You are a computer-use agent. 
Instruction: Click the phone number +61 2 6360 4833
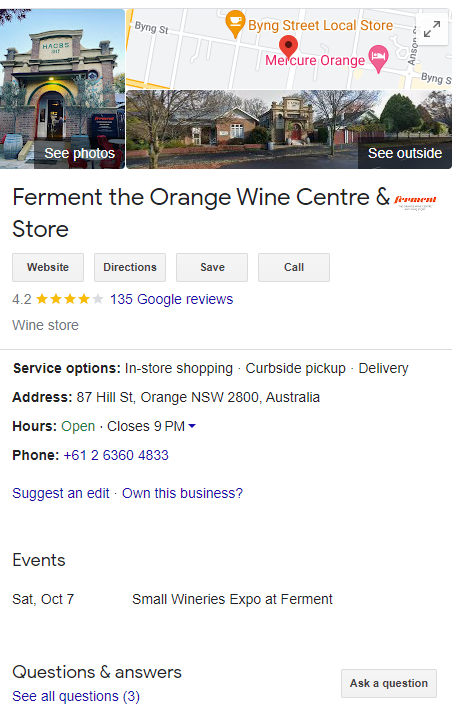pos(116,455)
